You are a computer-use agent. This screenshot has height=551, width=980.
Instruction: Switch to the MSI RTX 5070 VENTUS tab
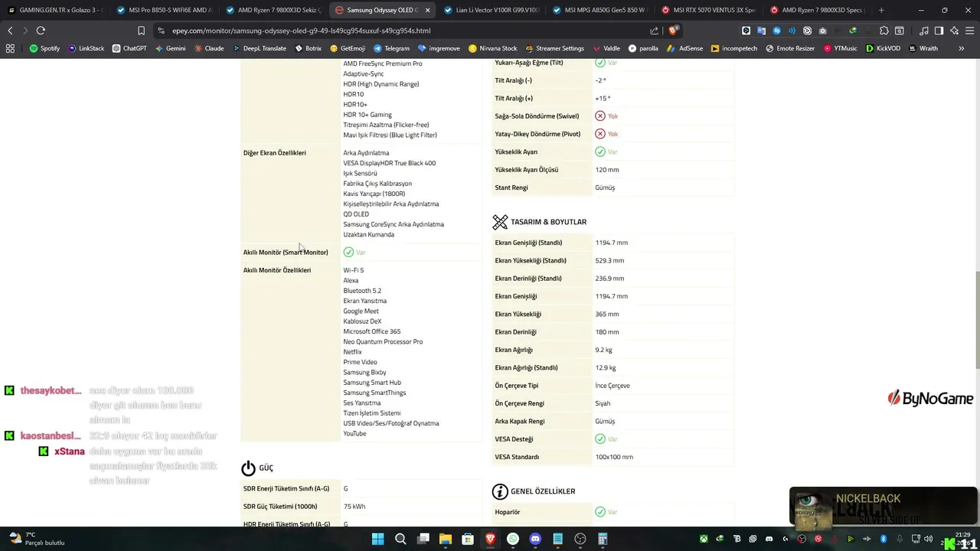[710, 10]
